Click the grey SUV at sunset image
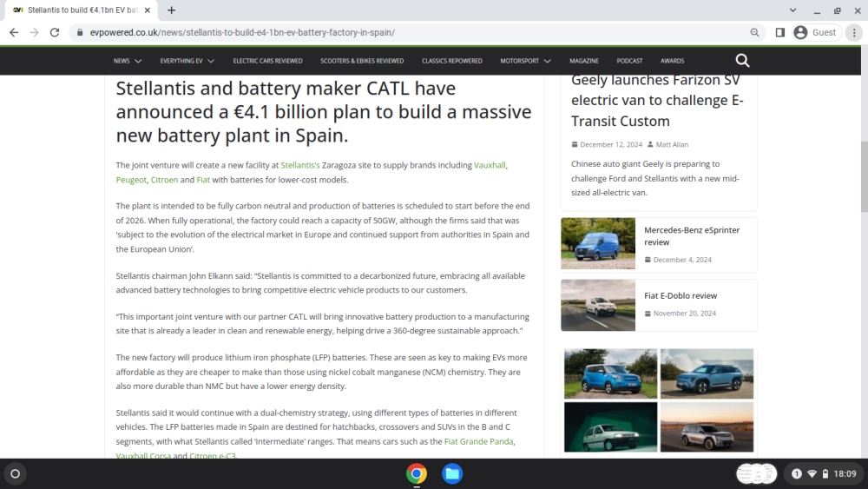The width and height of the screenshot is (868, 489). tap(707, 427)
